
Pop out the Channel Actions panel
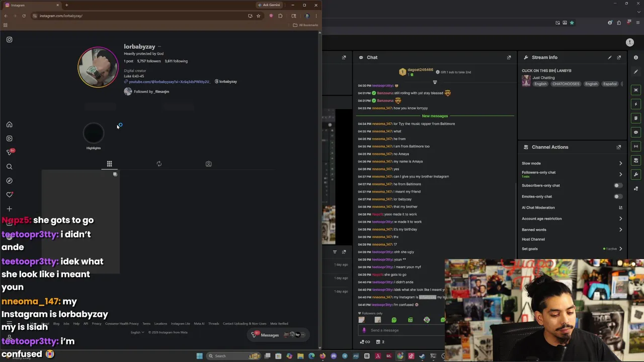point(619,147)
